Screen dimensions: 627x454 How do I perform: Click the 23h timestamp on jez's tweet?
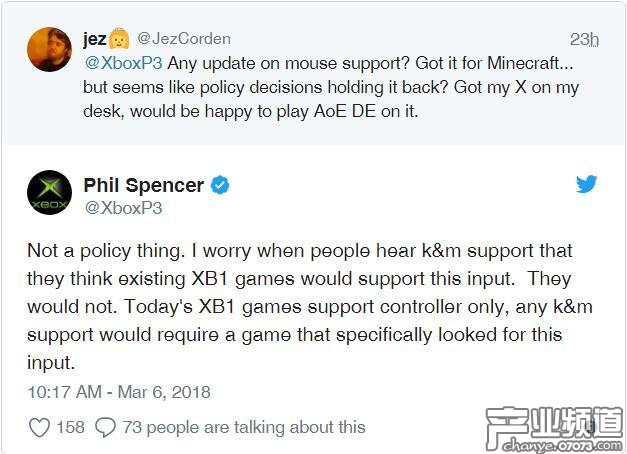pos(583,40)
